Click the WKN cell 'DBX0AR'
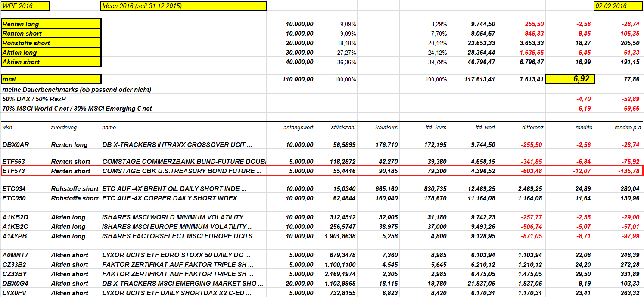Viewport: 644px width, 297px height. pos(16,145)
